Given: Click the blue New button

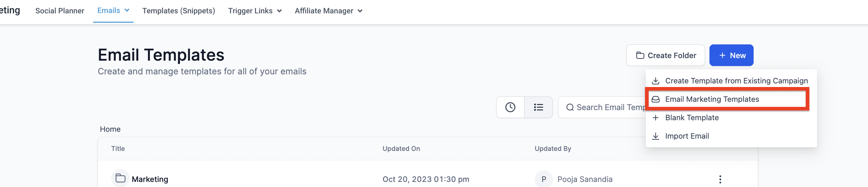Looking at the screenshot, I should point(731,55).
